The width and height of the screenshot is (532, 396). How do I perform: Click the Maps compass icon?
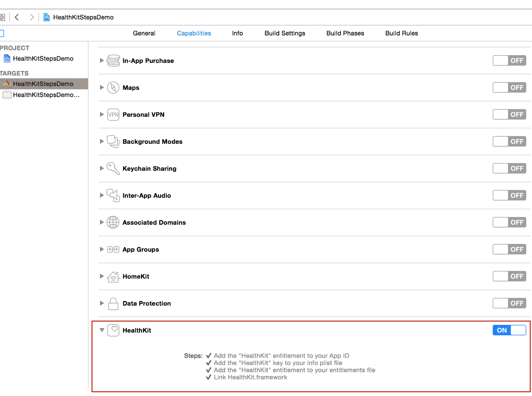pyautogui.click(x=113, y=88)
